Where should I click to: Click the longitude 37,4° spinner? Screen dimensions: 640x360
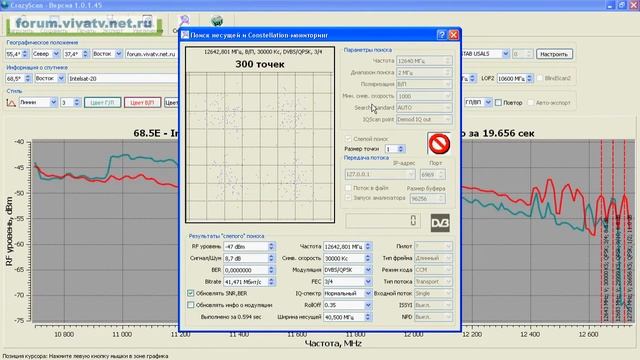(x=76, y=54)
